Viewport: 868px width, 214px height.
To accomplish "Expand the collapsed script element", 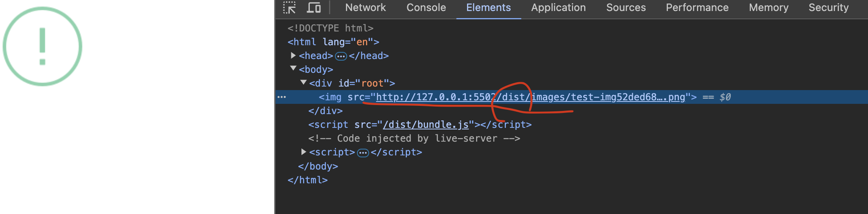I will click(303, 152).
